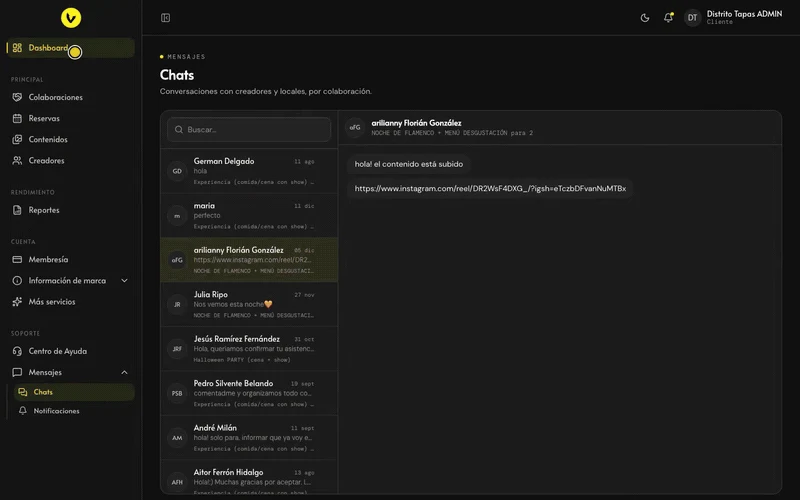Open the Dashboard menu item

71,48
